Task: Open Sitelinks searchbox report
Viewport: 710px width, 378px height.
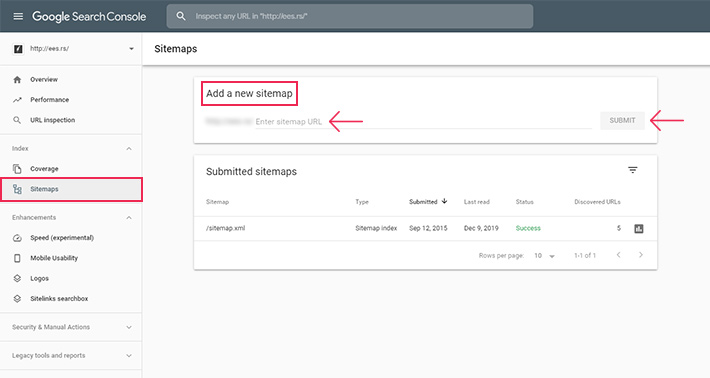Action: tap(59, 299)
